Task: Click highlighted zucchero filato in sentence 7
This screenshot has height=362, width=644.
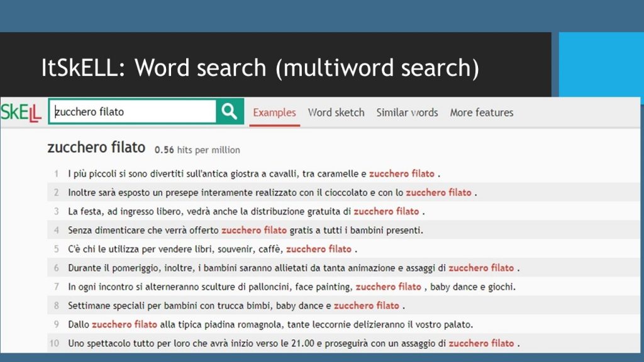Action: pos(388,287)
